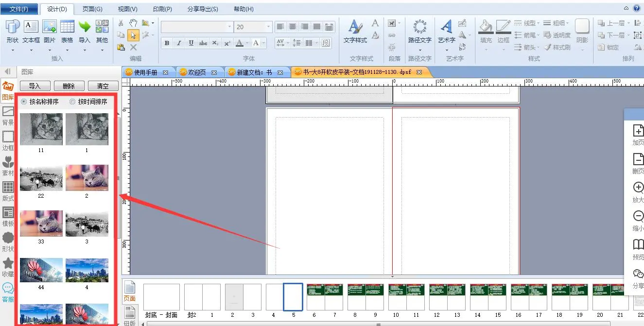The image size is (644, 326).
Task: Expand the font size dropdown showing 20
Action: point(268,27)
